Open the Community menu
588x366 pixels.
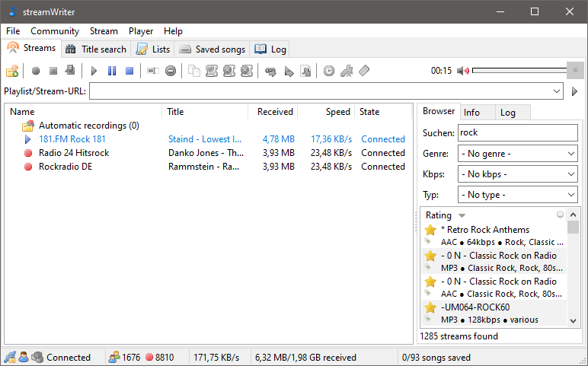(x=55, y=31)
